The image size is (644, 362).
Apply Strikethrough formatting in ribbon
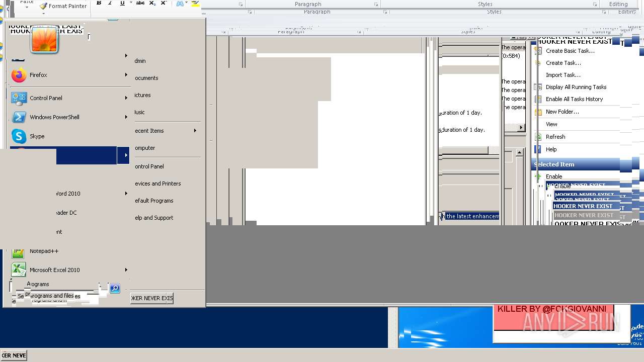[x=140, y=3]
